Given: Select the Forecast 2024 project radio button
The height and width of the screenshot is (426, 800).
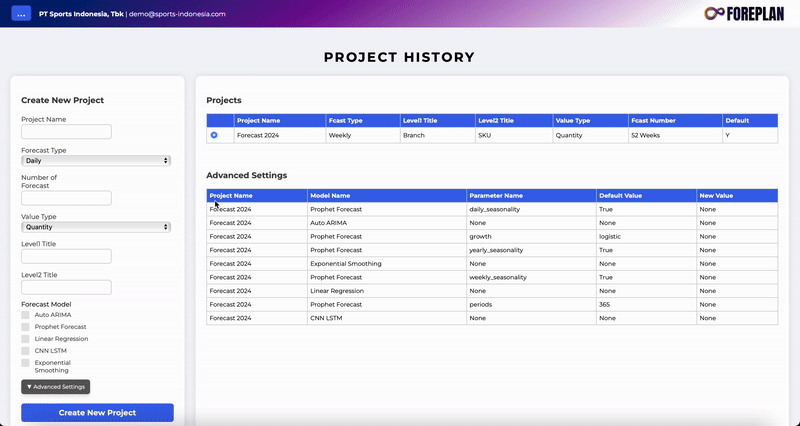Looking at the screenshot, I should (214, 135).
